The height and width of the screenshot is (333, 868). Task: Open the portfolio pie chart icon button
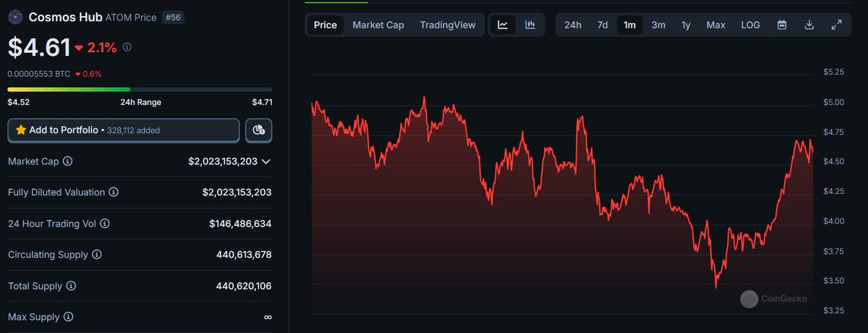point(259,130)
